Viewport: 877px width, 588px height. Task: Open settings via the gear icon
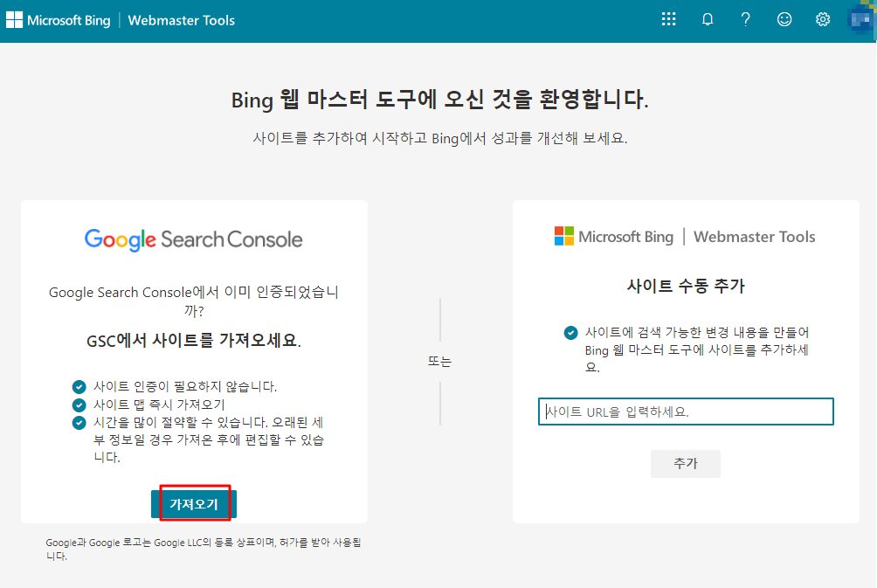pyautogui.click(x=822, y=18)
